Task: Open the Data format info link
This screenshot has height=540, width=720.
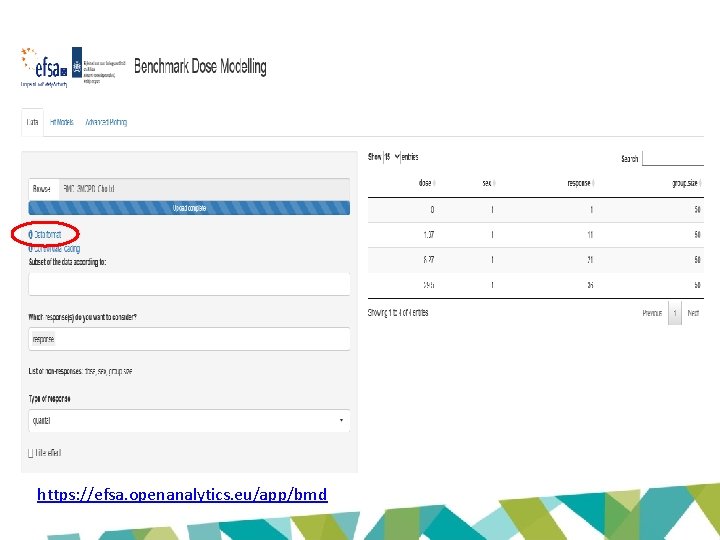Action: pyautogui.click(x=45, y=235)
